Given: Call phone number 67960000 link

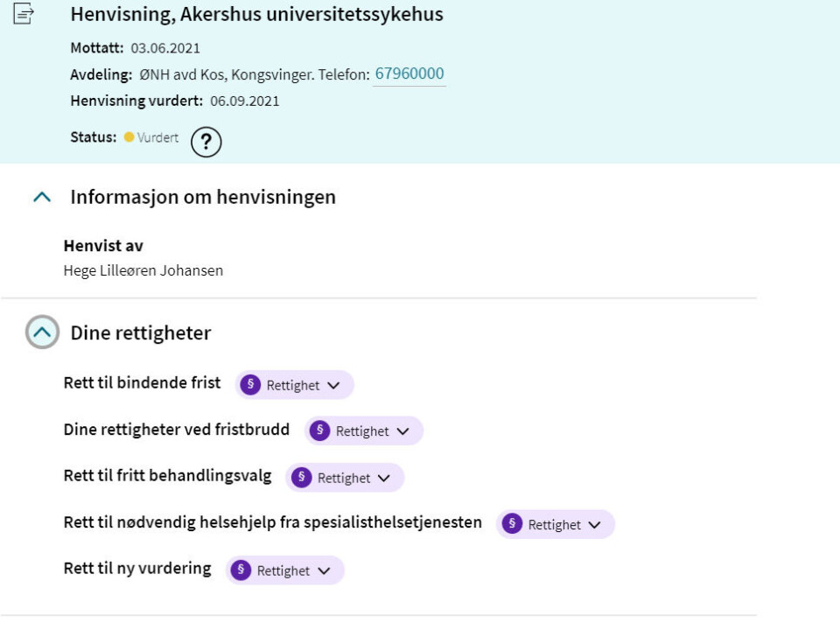Looking at the screenshot, I should point(409,73).
